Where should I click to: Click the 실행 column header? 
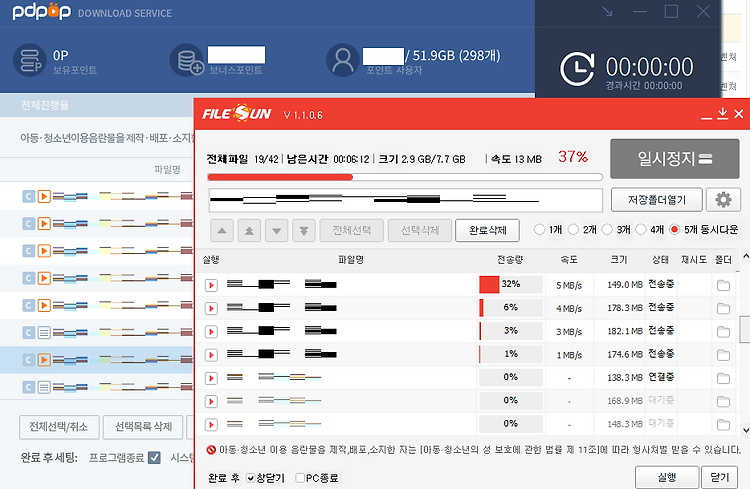pos(211,260)
